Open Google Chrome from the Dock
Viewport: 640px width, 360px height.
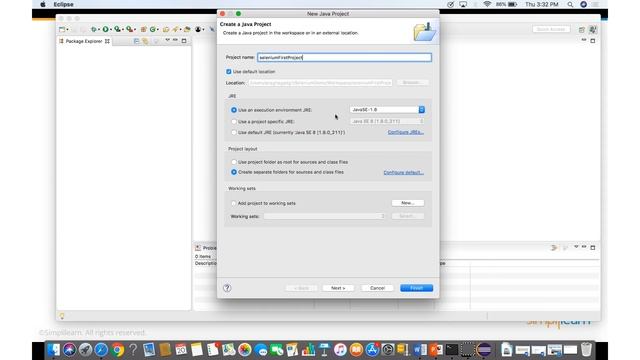click(118, 350)
